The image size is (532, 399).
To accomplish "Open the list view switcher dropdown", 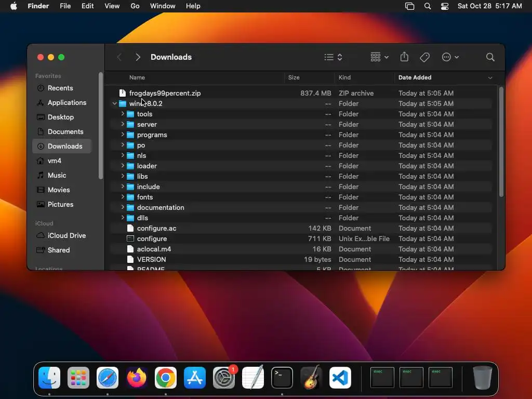I will pyautogui.click(x=333, y=57).
